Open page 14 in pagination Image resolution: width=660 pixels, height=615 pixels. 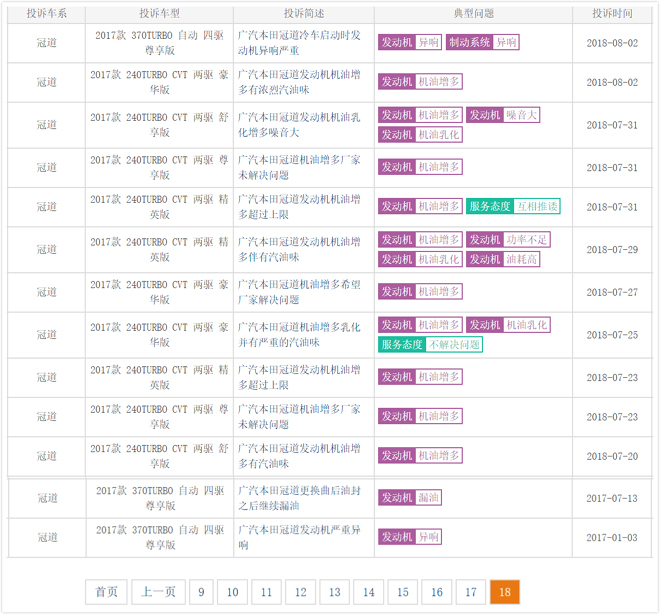click(368, 592)
